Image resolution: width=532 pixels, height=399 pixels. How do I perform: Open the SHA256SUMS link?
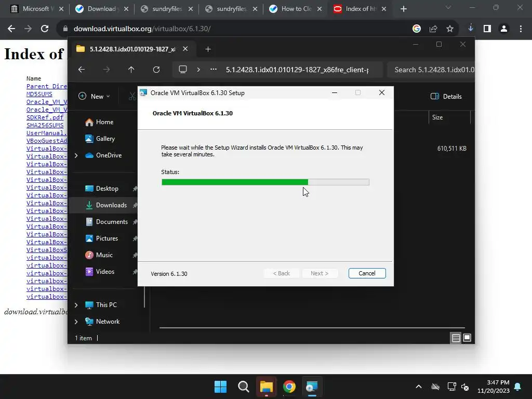click(x=45, y=125)
